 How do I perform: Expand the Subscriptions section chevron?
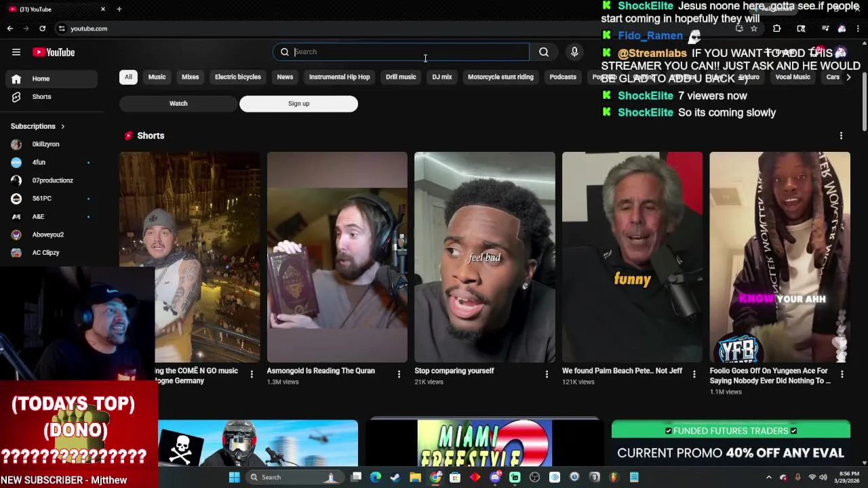[x=62, y=126]
